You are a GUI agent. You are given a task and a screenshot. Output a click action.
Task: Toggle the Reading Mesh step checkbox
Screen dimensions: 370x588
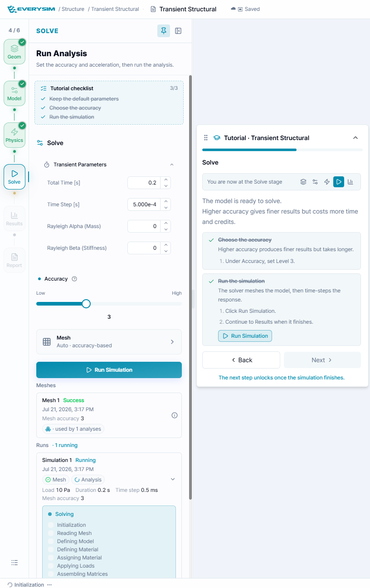tap(51, 533)
